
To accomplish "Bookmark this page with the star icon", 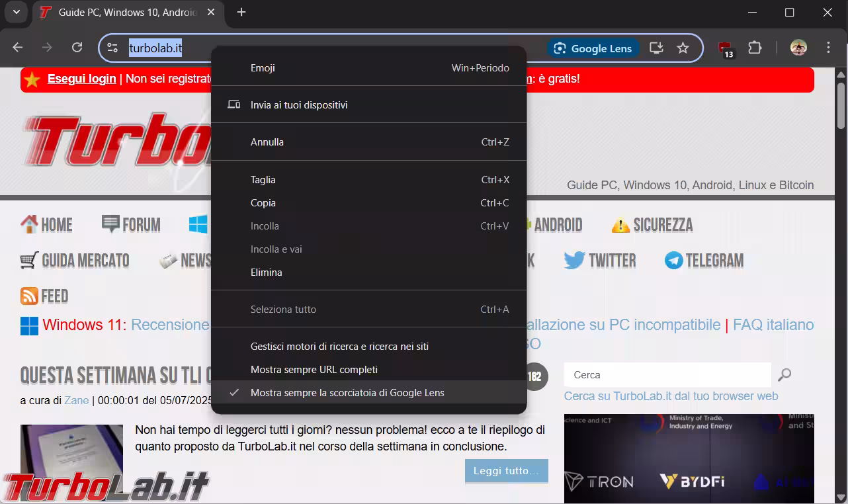I will [683, 48].
